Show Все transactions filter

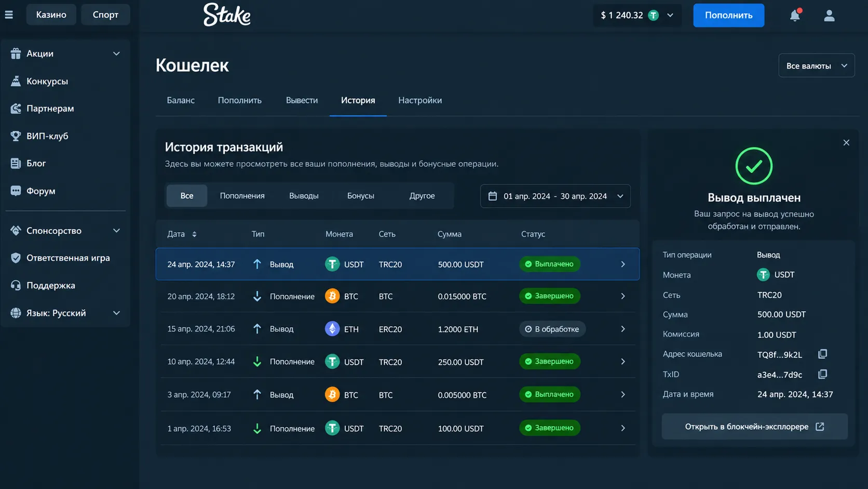click(187, 196)
